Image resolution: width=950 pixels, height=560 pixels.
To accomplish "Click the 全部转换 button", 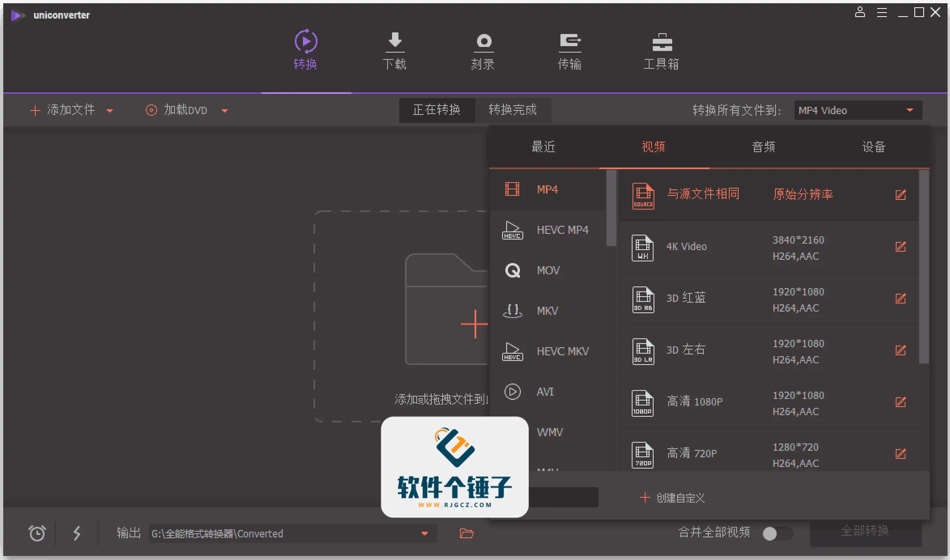I will 865,532.
